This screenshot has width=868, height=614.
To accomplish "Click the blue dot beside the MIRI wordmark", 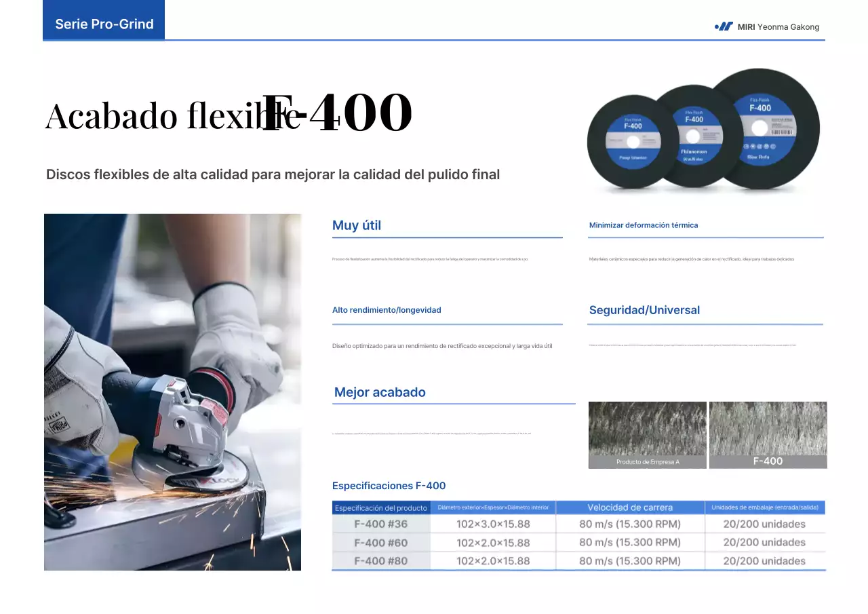I will pyautogui.click(x=716, y=26).
